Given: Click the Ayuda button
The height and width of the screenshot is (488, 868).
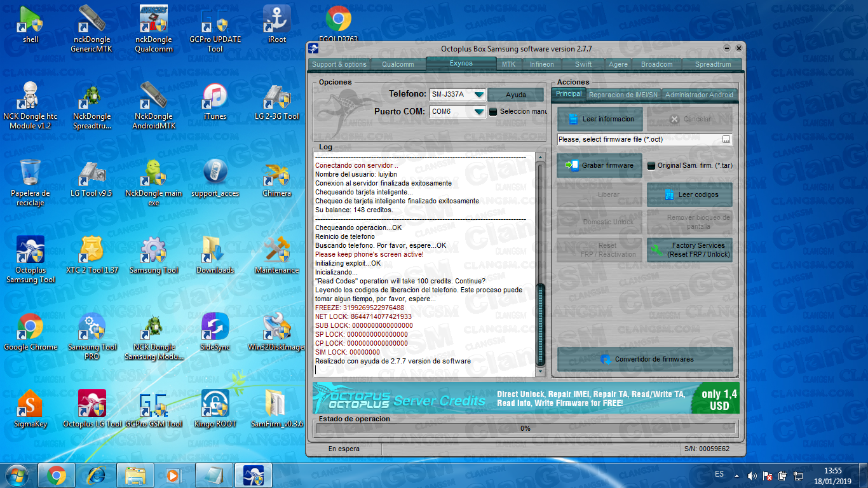Looking at the screenshot, I should pos(515,95).
